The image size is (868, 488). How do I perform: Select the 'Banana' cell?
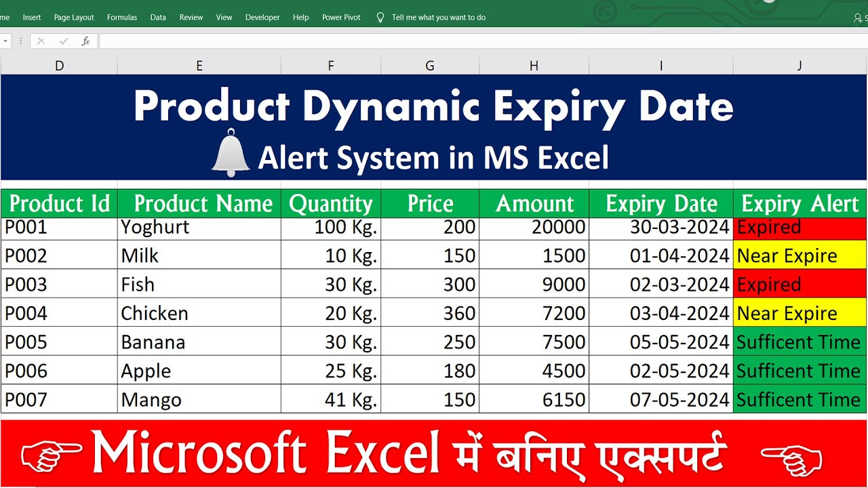(x=199, y=341)
